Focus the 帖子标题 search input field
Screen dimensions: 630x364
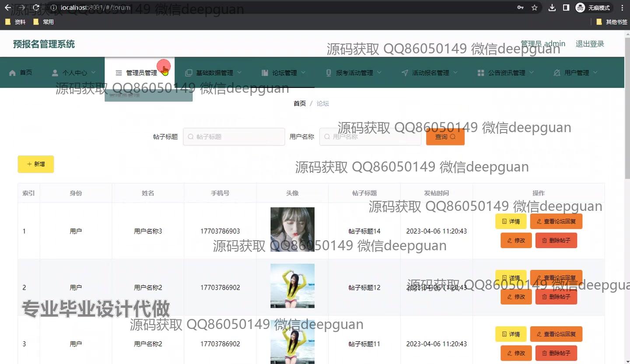point(234,137)
